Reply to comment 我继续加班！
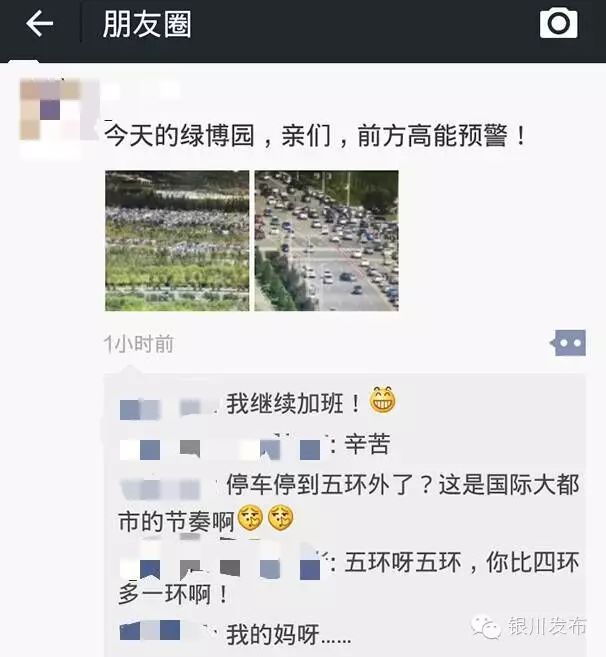Screen dimensions: 606x657 point(293,404)
